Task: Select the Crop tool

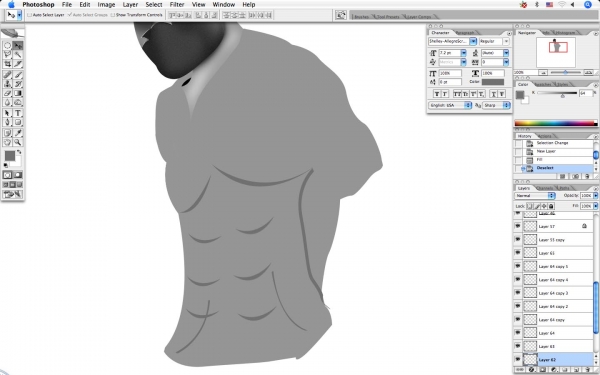Action: 7,64
